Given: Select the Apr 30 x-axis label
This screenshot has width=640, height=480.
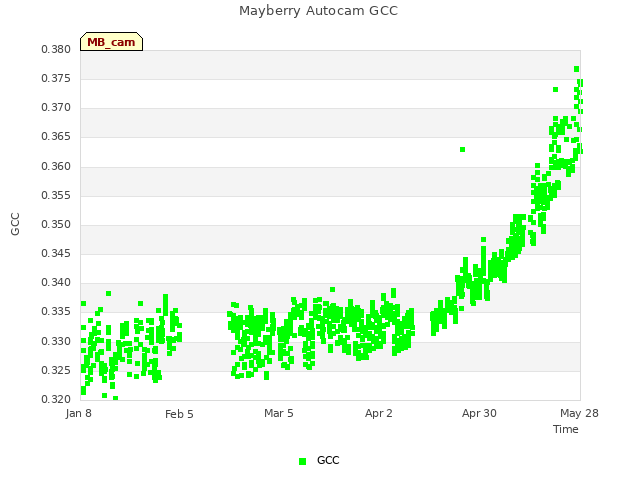Looking at the screenshot, I should 479,413.
